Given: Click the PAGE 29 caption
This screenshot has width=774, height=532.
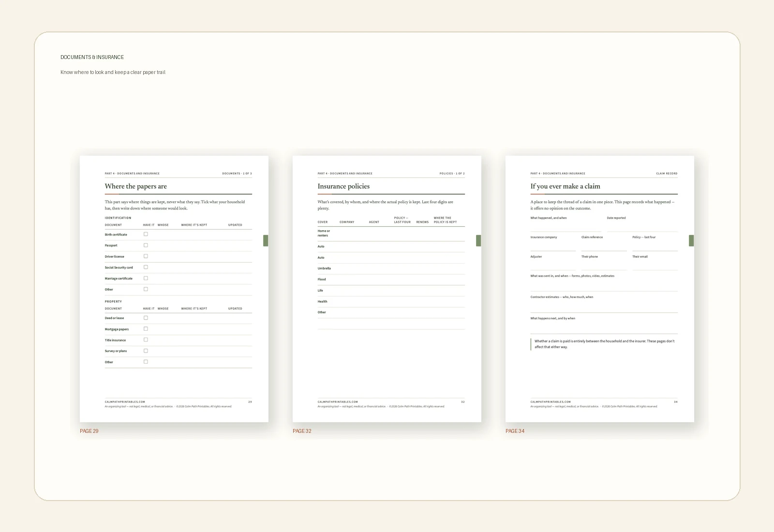Looking at the screenshot, I should click(89, 431).
